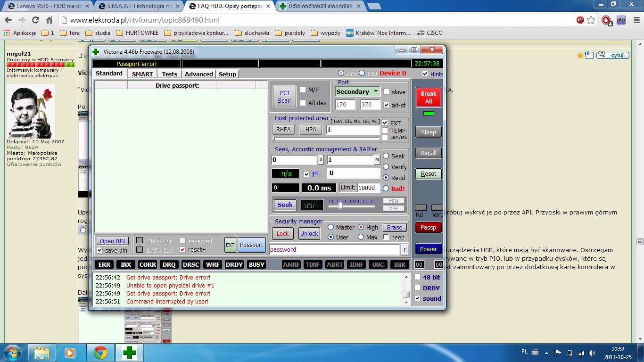Click the Host protected area slider

326,138
